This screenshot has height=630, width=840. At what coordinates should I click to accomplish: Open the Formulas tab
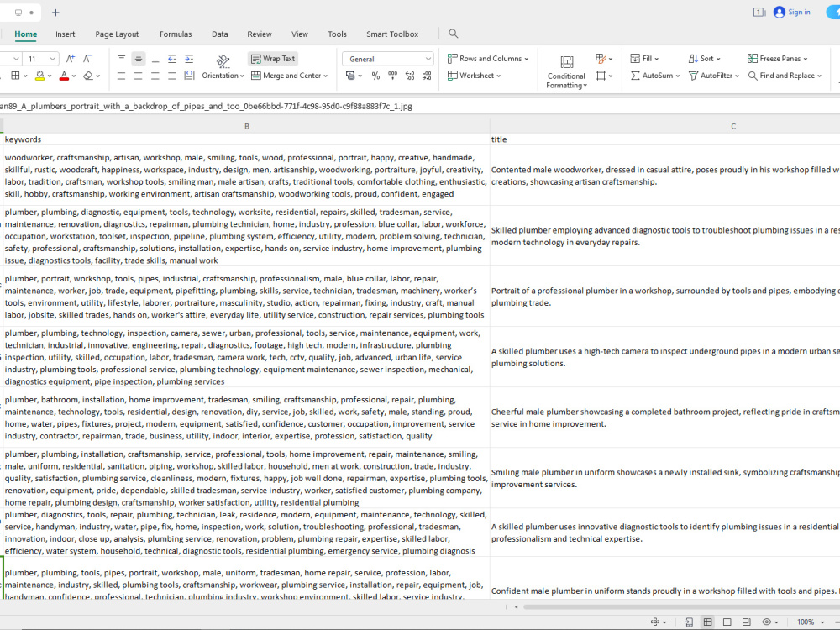(x=176, y=34)
